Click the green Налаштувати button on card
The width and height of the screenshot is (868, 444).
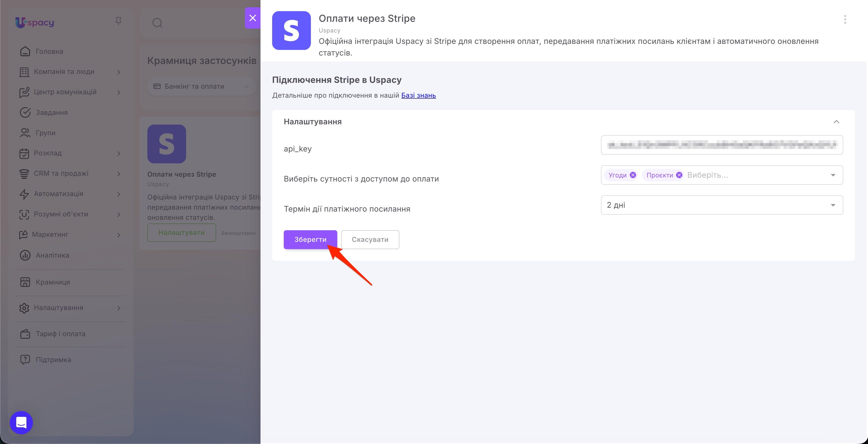181,233
